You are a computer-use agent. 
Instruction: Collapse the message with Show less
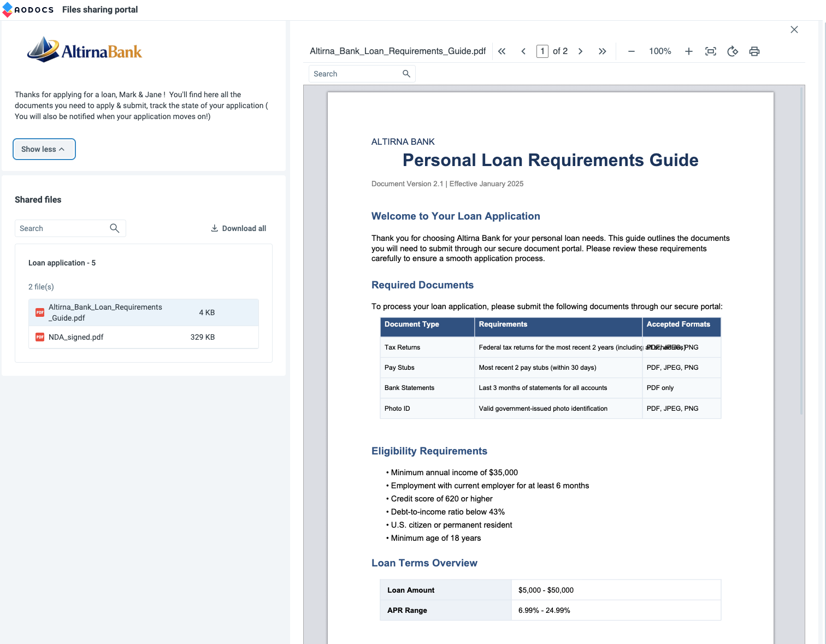coord(44,149)
